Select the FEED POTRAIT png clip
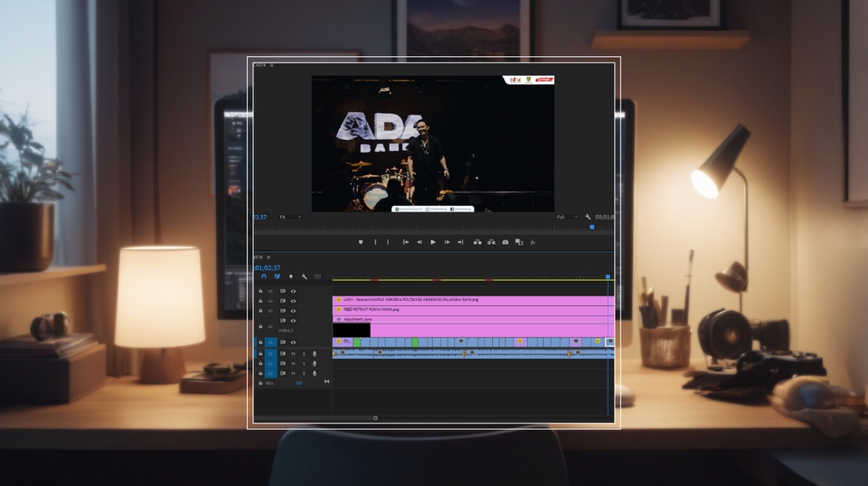Viewport: 868px width, 486px height. [x=473, y=310]
